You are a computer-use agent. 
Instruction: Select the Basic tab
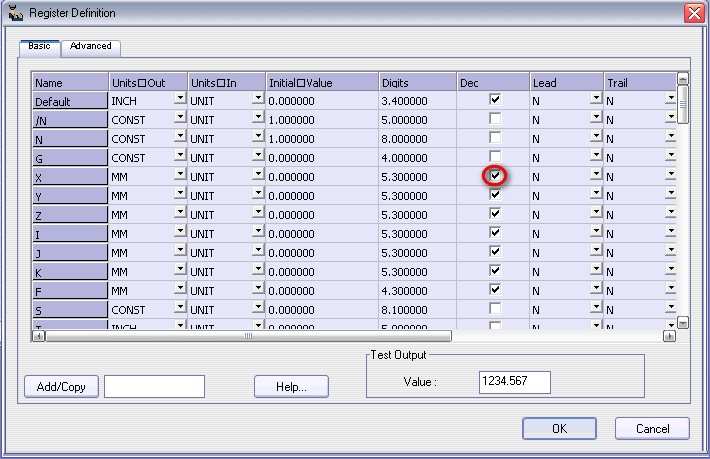pos(39,47)
